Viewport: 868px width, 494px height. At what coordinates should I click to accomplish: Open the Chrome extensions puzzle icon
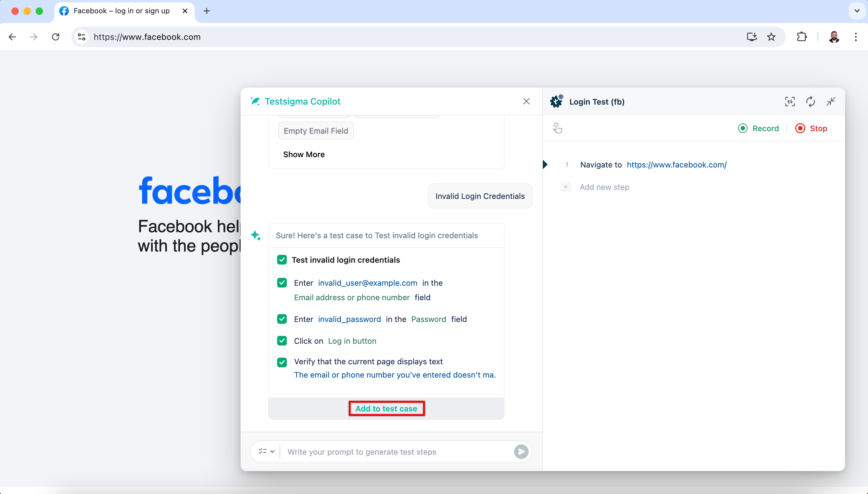(802, 37)
